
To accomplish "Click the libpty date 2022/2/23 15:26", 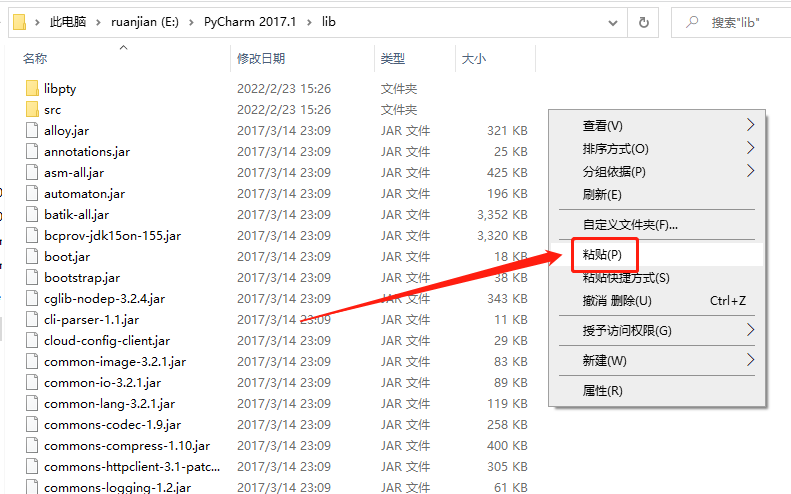I will pos(284,89).
